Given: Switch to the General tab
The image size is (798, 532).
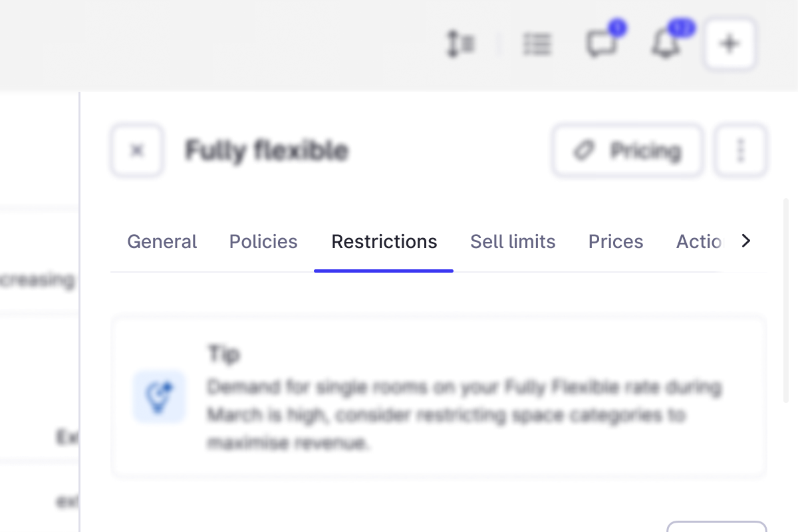Looking at the screenshot, I should tap(162, 241).
